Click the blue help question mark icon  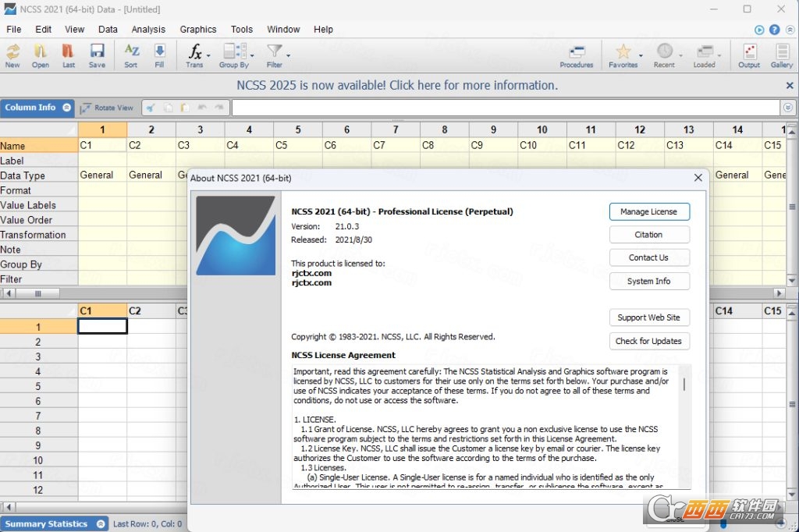coord(775,30)
